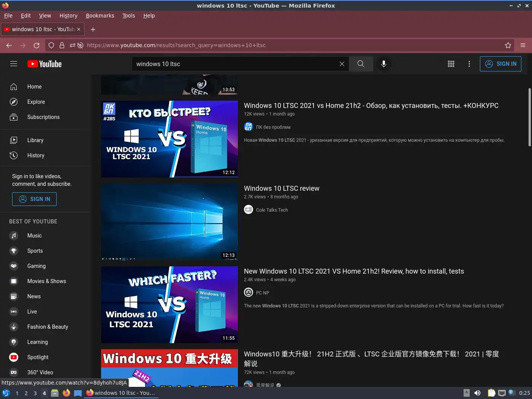
Task: Bookmark this page with the star
Action: point(508,45)
